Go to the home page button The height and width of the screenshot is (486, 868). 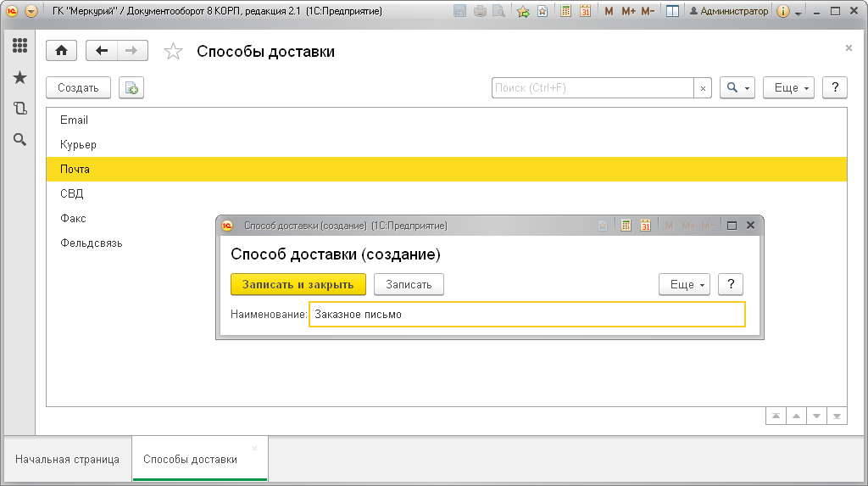(x=61, y=51)
